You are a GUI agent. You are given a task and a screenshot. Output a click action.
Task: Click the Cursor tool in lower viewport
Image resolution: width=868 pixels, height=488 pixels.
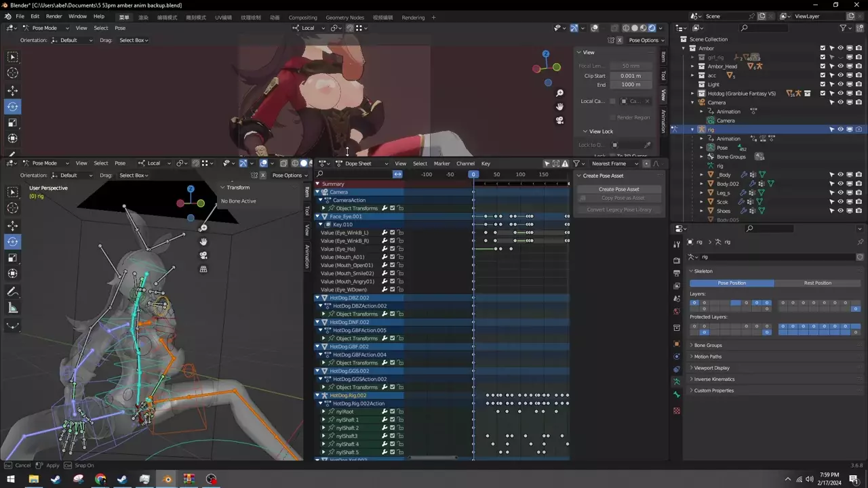point(12,208)
